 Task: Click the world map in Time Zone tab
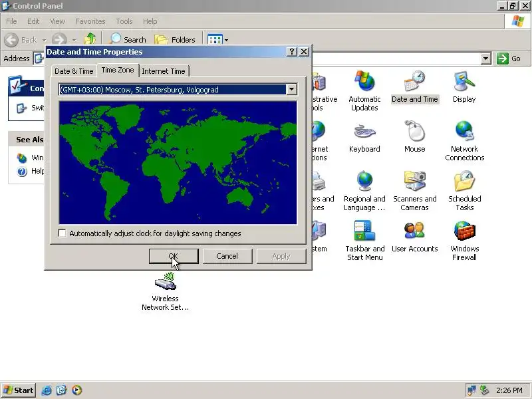(178, 163)
